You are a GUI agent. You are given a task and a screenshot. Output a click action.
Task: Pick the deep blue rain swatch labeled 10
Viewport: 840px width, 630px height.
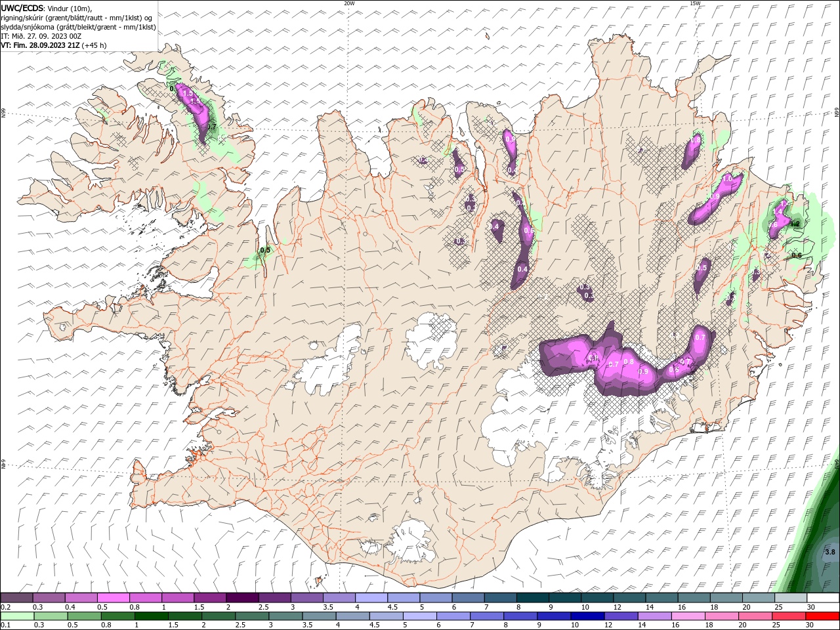click(x=587, y=616)
